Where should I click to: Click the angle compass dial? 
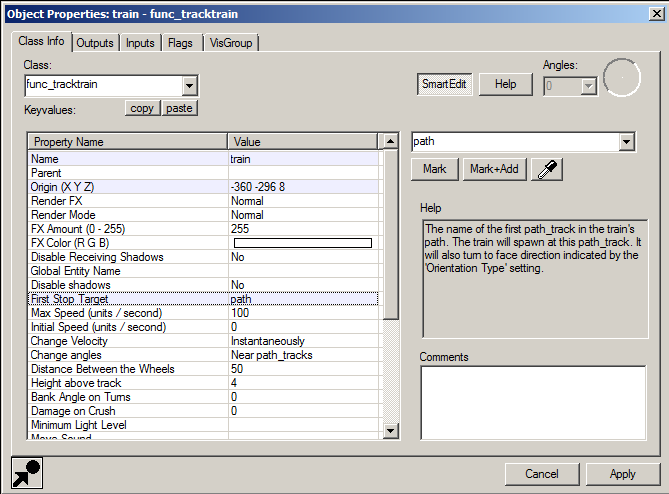(622, 79)
